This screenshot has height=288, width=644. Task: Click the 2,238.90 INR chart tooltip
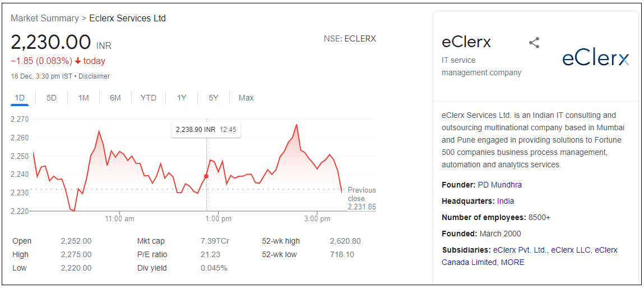click(x=206, y=130)
